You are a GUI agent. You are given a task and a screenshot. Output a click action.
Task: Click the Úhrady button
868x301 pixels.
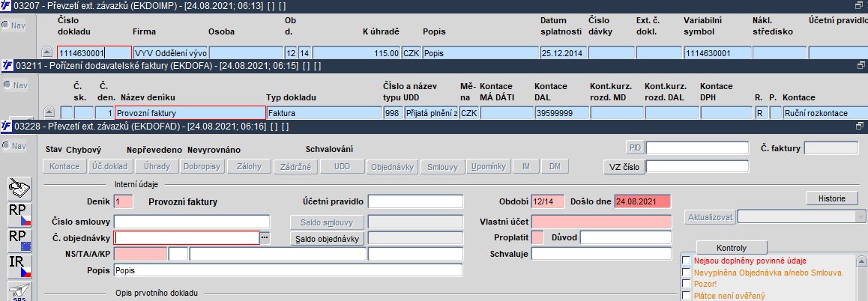pos(157,166)
